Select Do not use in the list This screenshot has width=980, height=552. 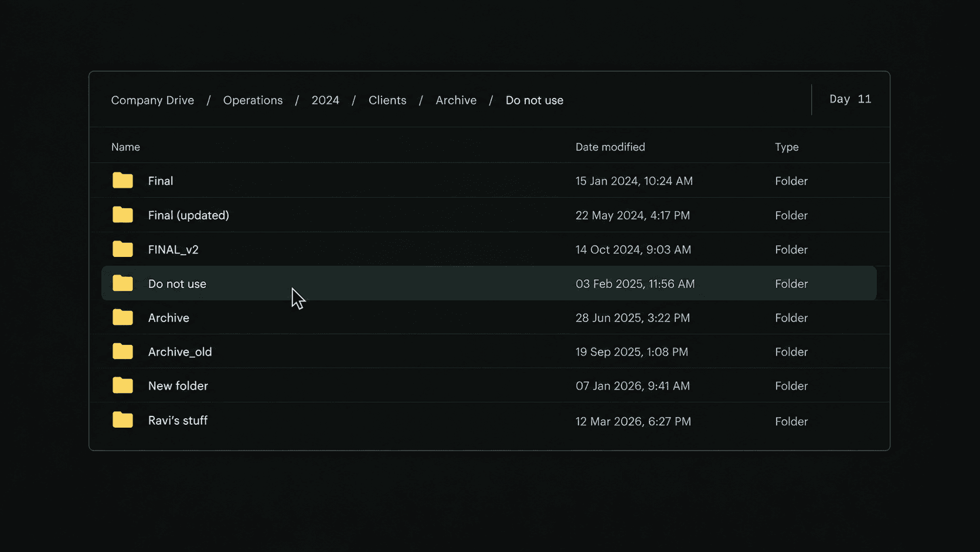click(x=177, y=284)
